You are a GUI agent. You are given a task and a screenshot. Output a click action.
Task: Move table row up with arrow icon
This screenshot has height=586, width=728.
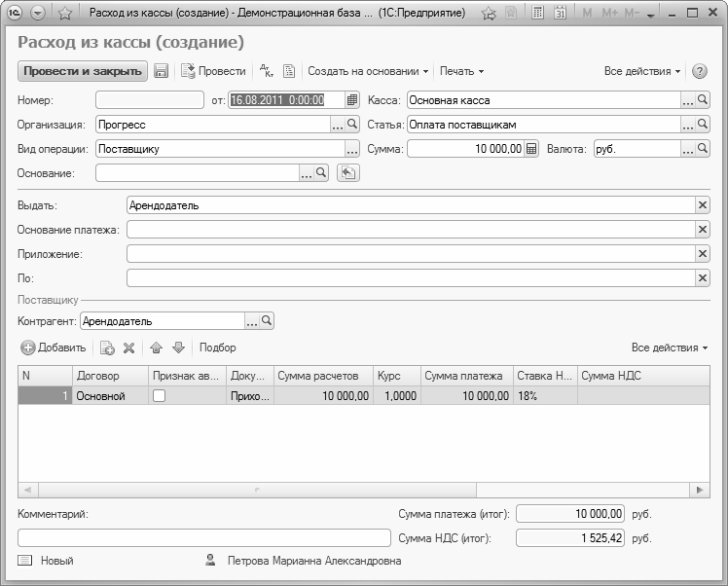pos(157,348)
